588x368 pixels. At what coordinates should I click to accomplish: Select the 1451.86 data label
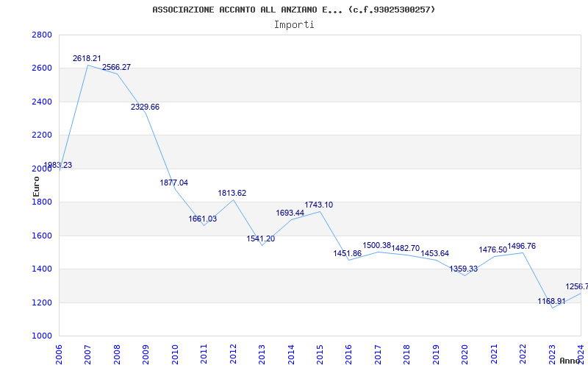coord(348,253)
